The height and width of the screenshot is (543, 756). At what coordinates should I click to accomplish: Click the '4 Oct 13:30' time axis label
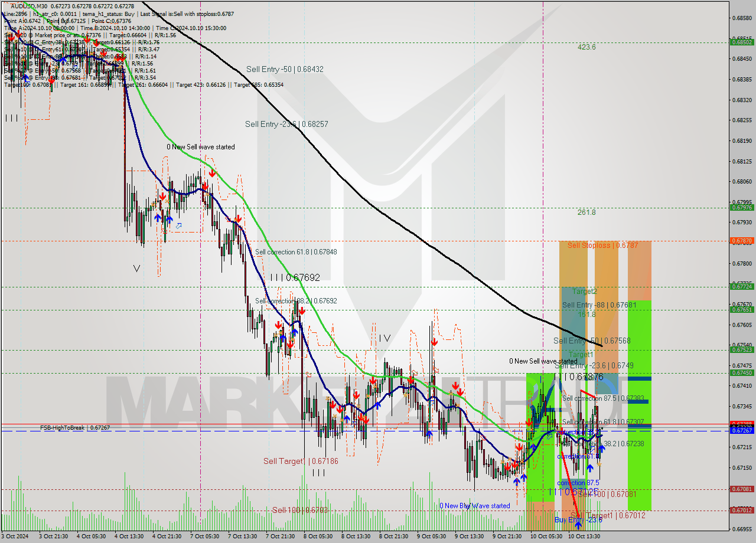[129, 537]
